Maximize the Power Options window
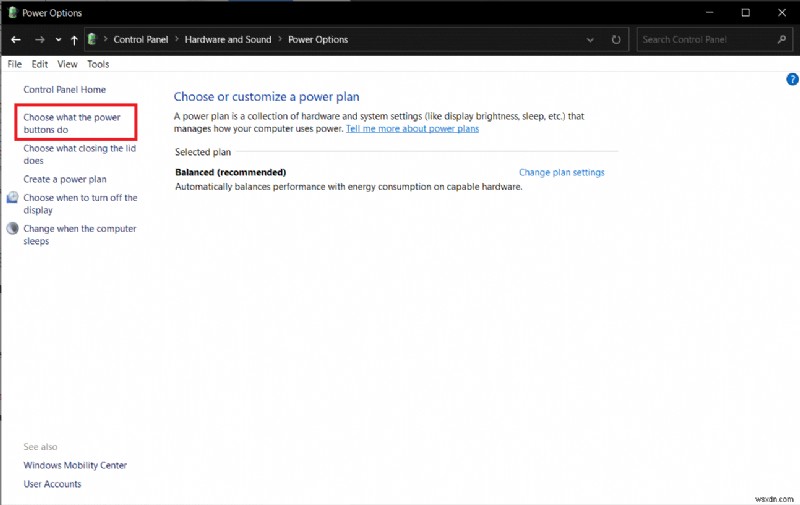The image size is (800, 505). tap(745, 13)
